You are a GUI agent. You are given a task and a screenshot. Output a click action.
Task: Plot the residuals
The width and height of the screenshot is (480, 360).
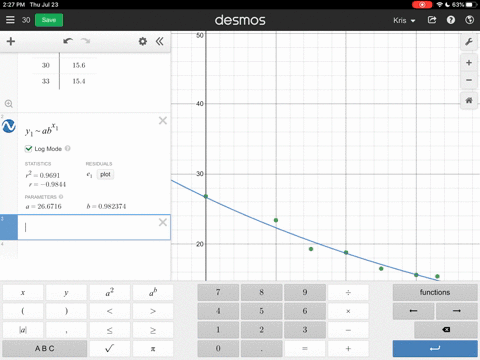pos(105,174)
